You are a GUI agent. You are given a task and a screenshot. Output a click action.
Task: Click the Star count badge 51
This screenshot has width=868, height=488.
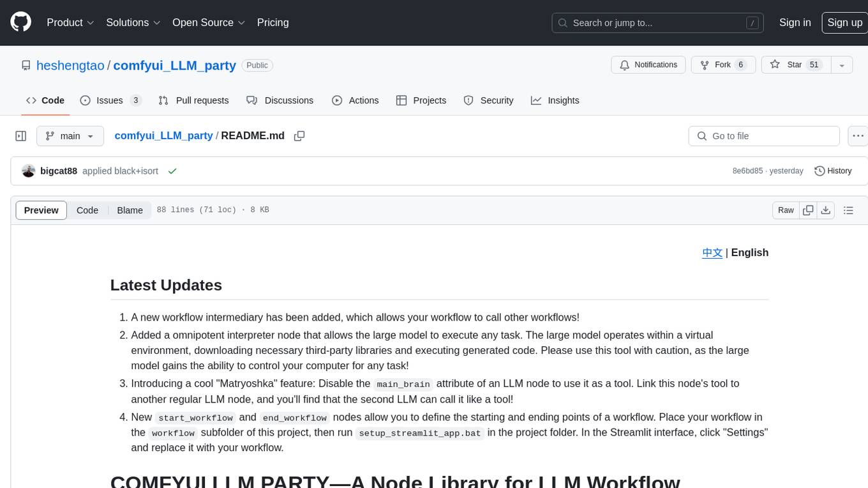click(814, 65)
